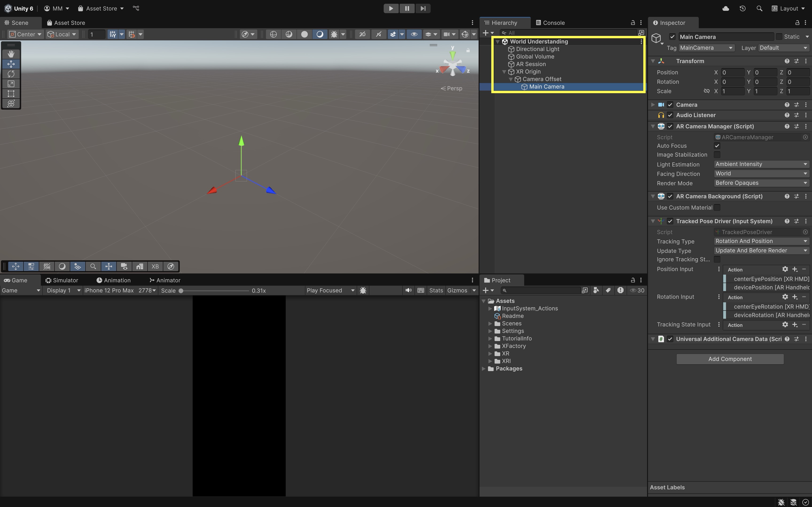Select the Rotate tool
Screen dimensions: 812x507
[11, 74]
